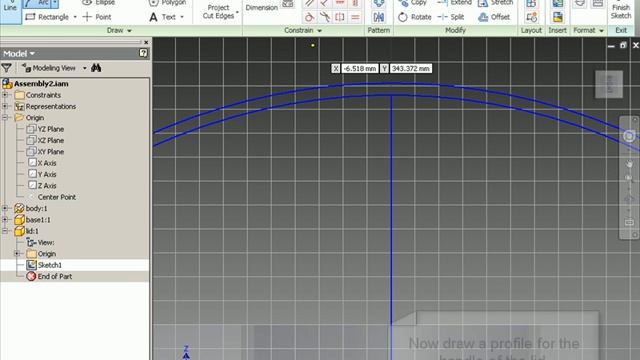Select the Stretch tool

tap(495, 3)
